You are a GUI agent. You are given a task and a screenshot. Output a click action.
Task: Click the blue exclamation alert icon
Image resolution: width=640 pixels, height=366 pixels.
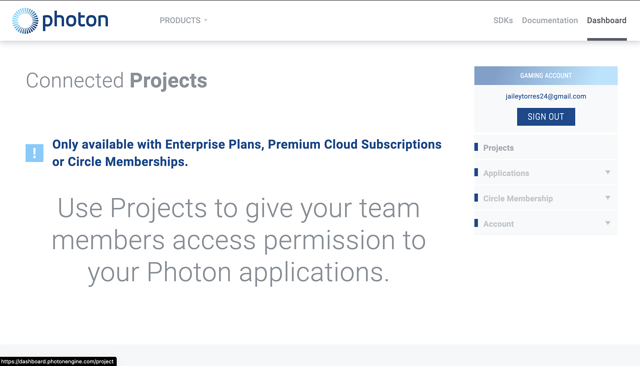(x=34, y=153)
